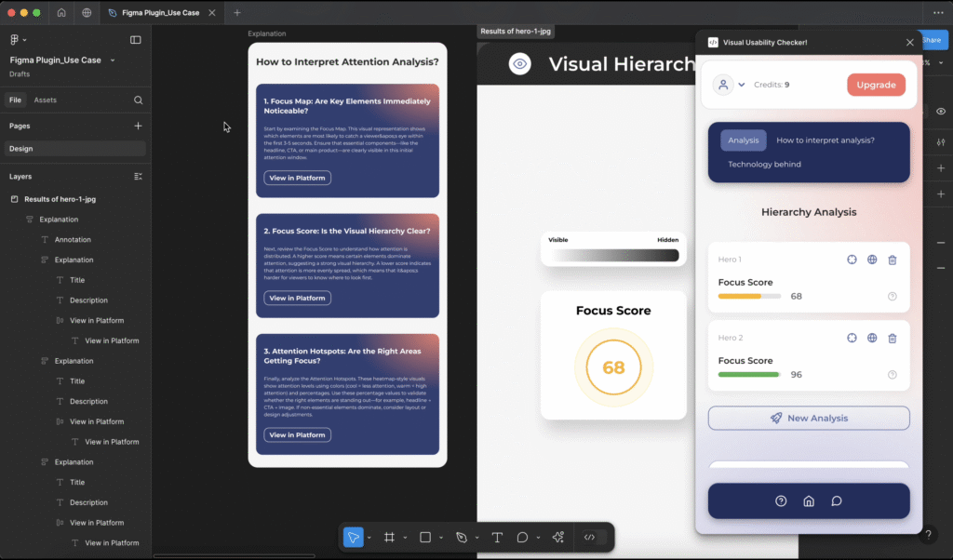953x560 pixels.
Task: Select the Frame tool
Action: click(x=389, y=538)
